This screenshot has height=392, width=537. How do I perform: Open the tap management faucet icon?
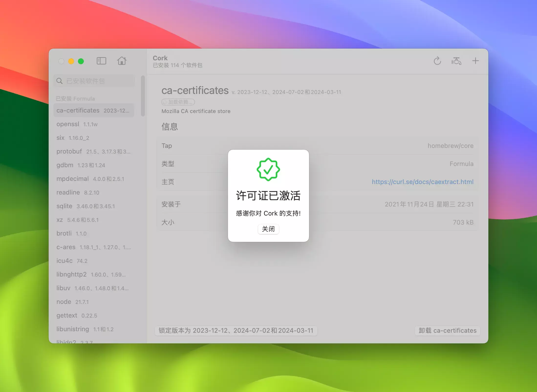pos(456,61)
